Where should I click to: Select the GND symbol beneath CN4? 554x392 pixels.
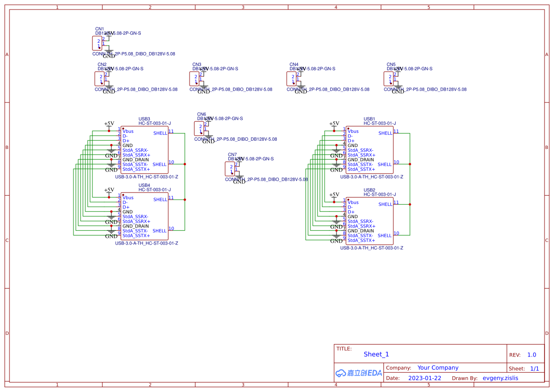coord(300,90)
